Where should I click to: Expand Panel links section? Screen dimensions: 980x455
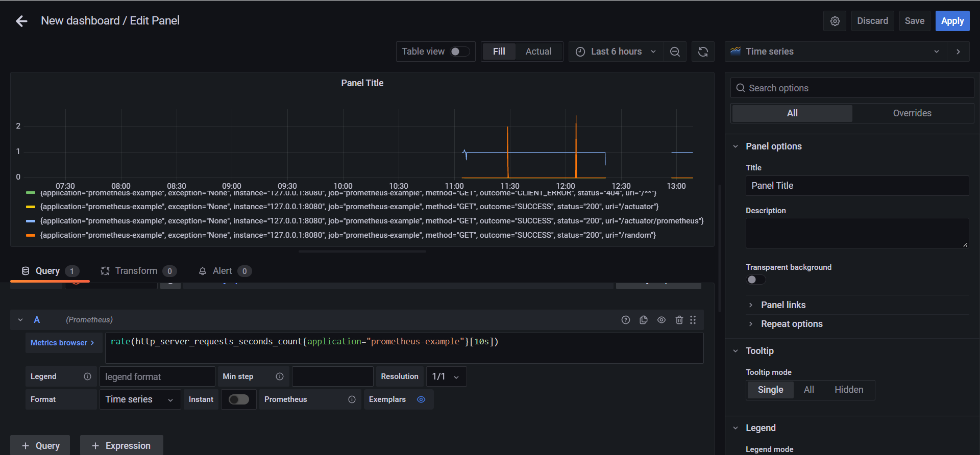[750, 305]
